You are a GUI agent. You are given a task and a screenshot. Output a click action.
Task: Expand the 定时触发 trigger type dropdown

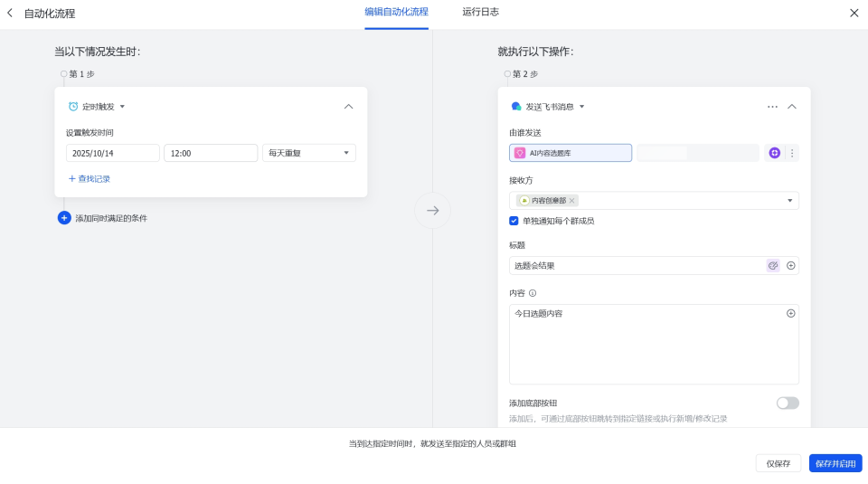click(x=122, y=107)
